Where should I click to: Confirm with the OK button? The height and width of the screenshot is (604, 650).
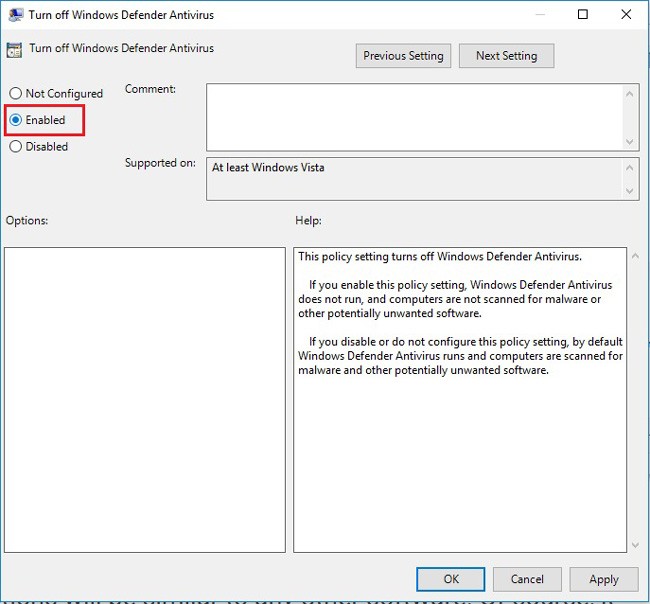click(x=451, y=579)
